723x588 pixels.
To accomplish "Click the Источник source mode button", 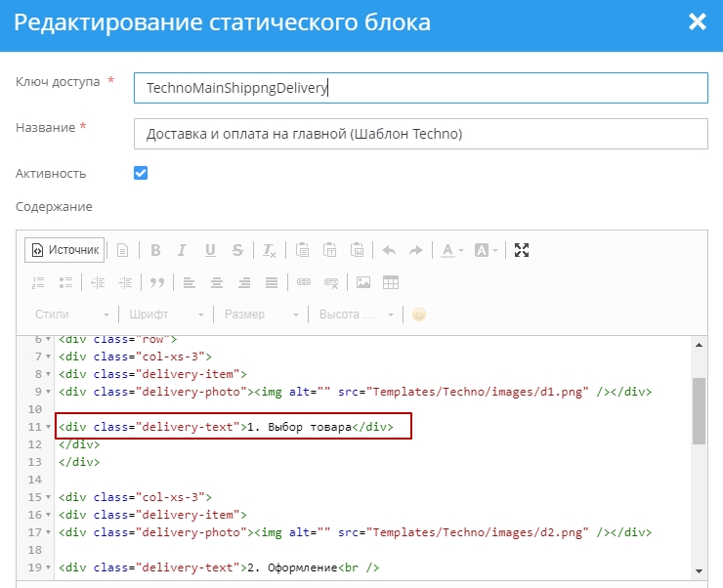I will point(64,250).
